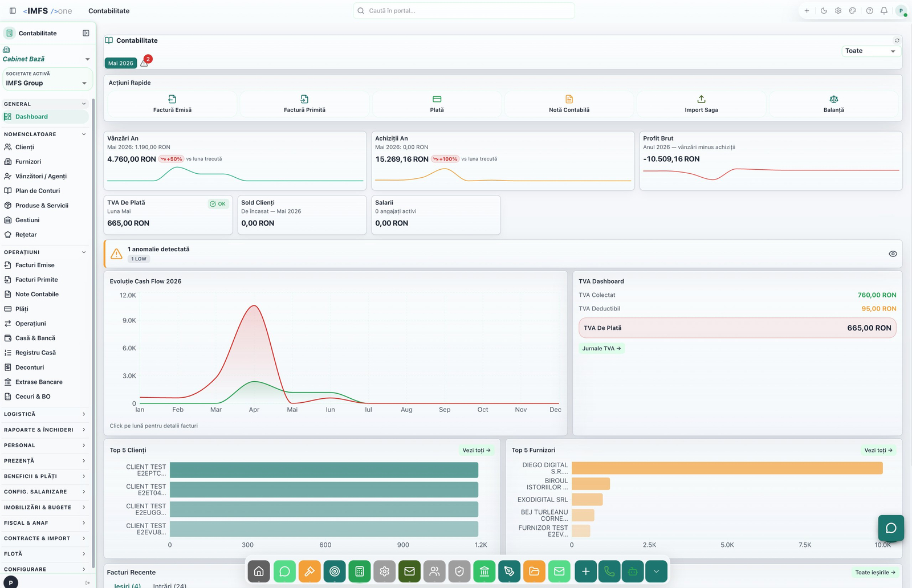The image size is (912, 588).
Task: Expand the FISCAL & ANAF section
Action: pos(46,523)
